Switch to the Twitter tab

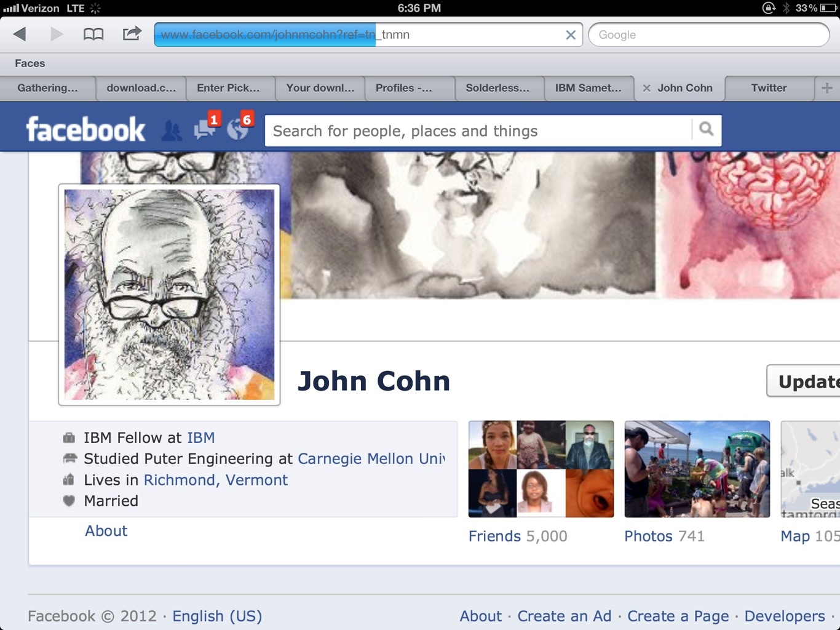(769, 88)
